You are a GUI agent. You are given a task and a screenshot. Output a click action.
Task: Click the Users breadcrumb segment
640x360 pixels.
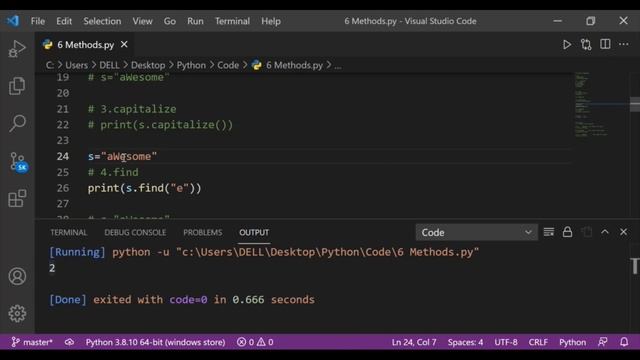(76, 65)
